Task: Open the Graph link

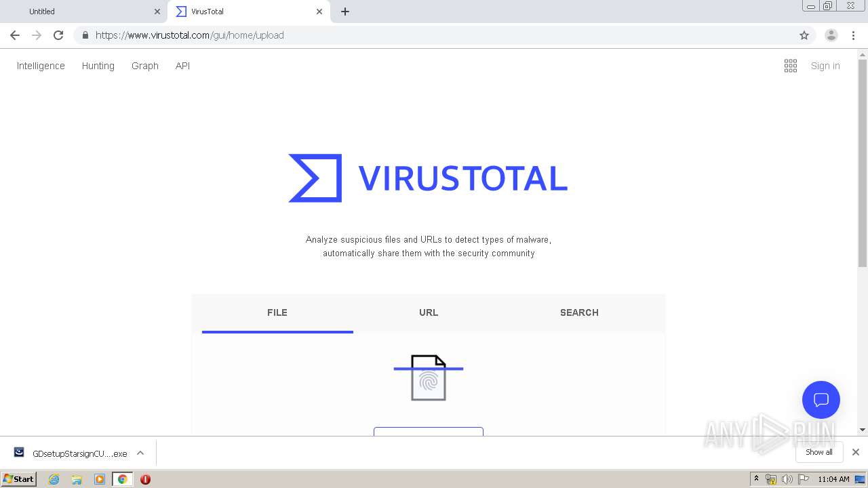Action: tap(145, 66)
